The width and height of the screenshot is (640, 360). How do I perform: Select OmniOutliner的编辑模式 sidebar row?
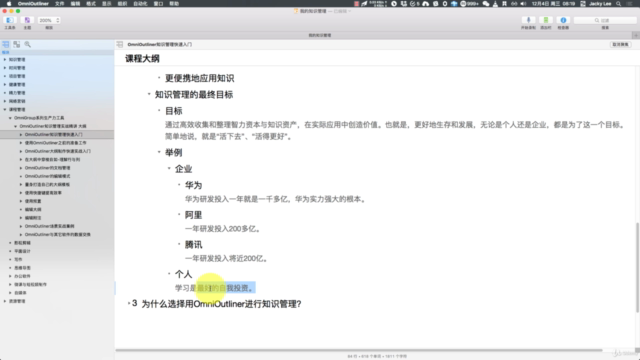coord(47,176)
